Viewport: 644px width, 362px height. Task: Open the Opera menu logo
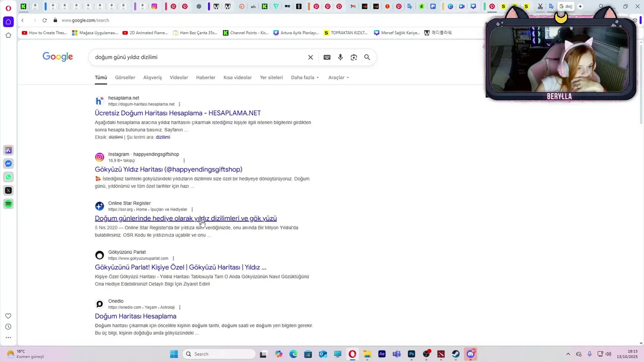pos(9,7)
